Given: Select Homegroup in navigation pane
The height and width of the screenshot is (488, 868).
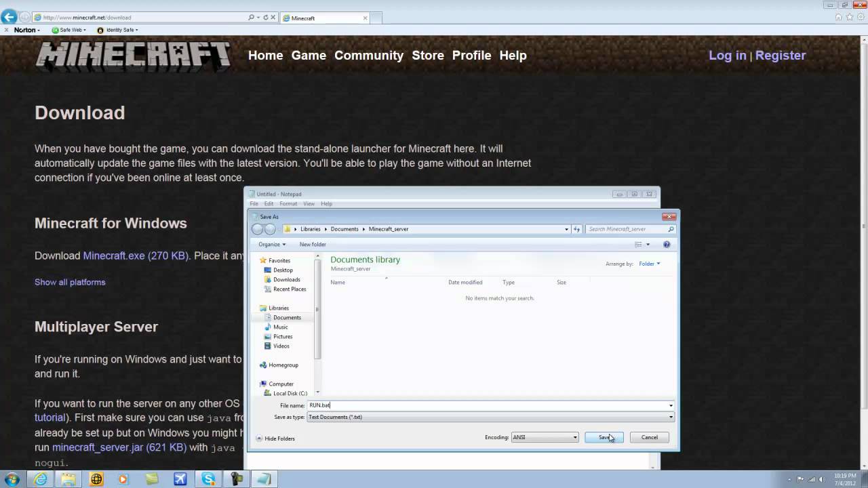Looking at the screenshot, I should [283, 365].
